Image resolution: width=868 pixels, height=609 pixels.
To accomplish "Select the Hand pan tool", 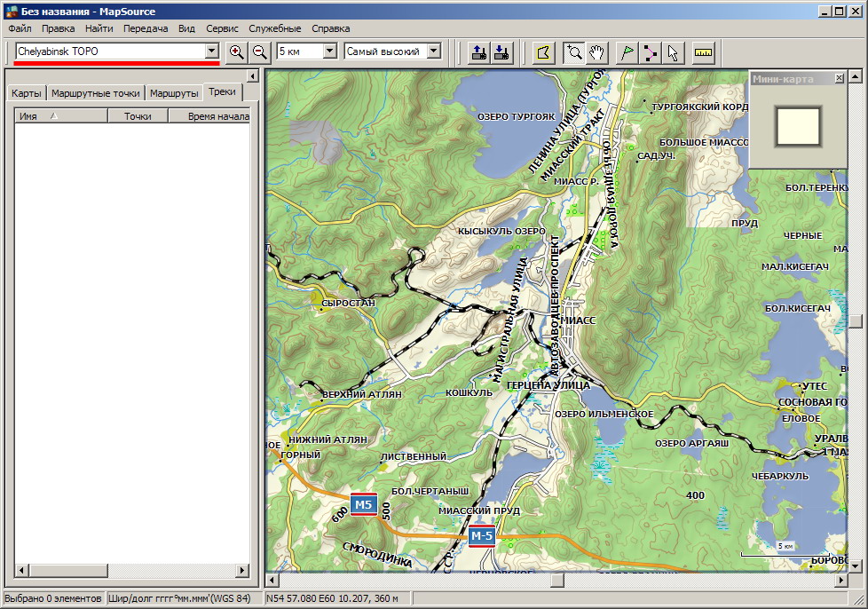I will (x=596, y=52).
